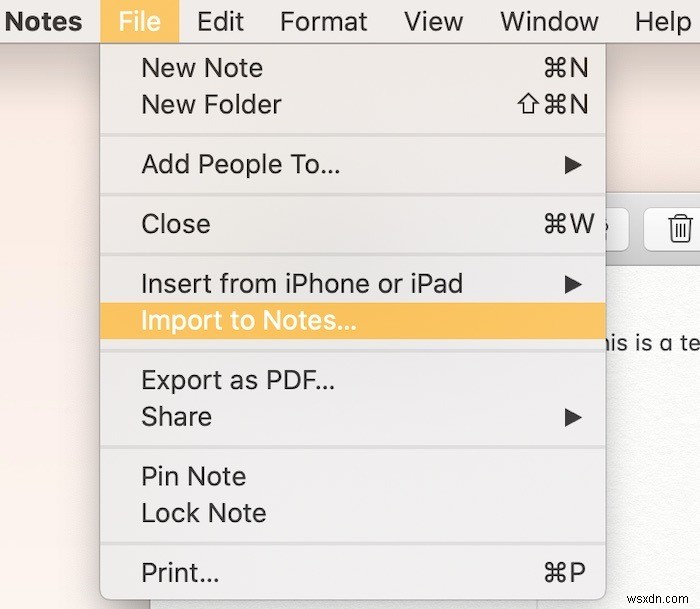Image resolution: width=700 pixels, height=609 pixels.
Task: Expand the Share submenu
Action: [x=353, y=417]
